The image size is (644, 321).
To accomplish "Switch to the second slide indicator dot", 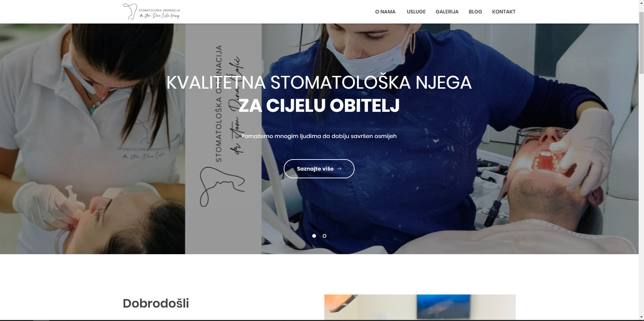I will click(x=324, y=236).
